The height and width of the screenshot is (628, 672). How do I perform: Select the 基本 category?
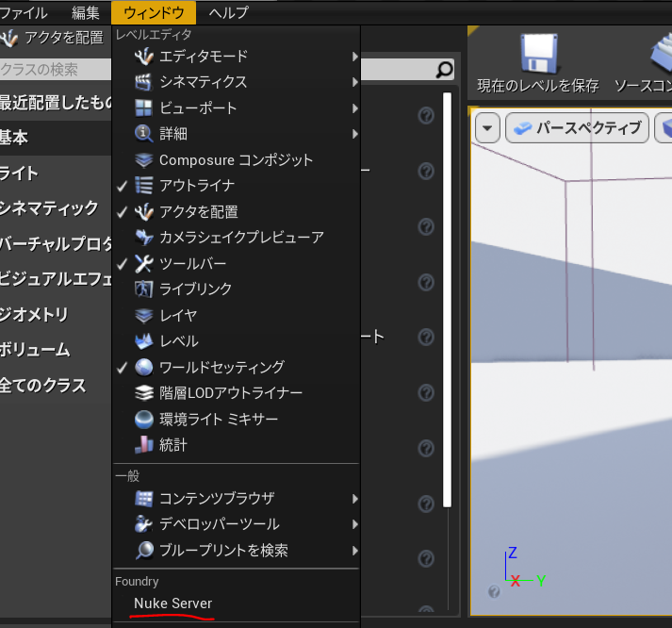56,138
